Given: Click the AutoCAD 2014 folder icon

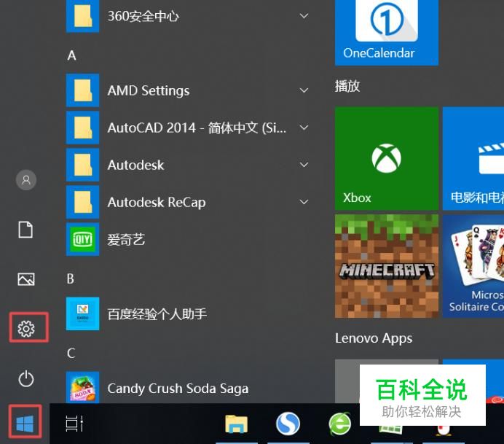Looking at the screenshot, I should click(x=82, y=128).
